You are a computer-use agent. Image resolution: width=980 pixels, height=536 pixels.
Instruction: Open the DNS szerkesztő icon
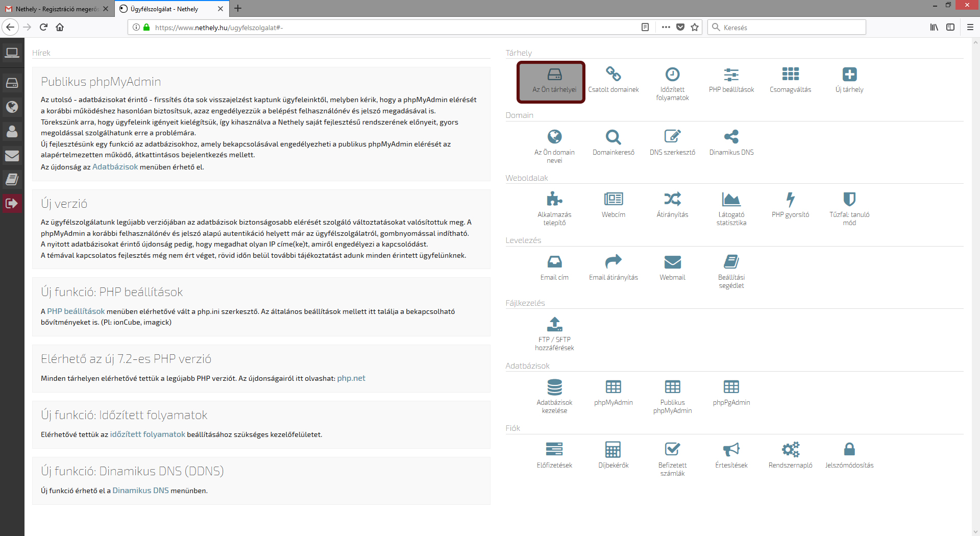(x=672, y=137)
